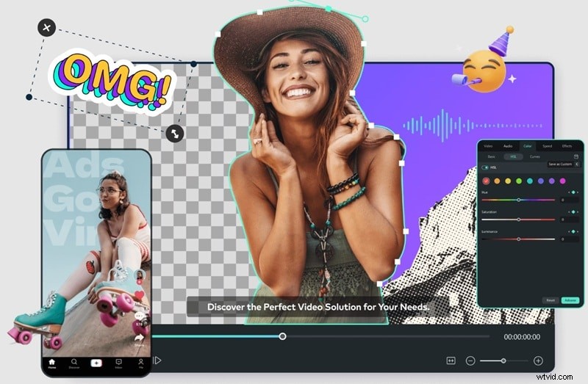Select the green HSL color swatch
The width and height of the screenshot is (588, 384).
(x=519, y=181)
